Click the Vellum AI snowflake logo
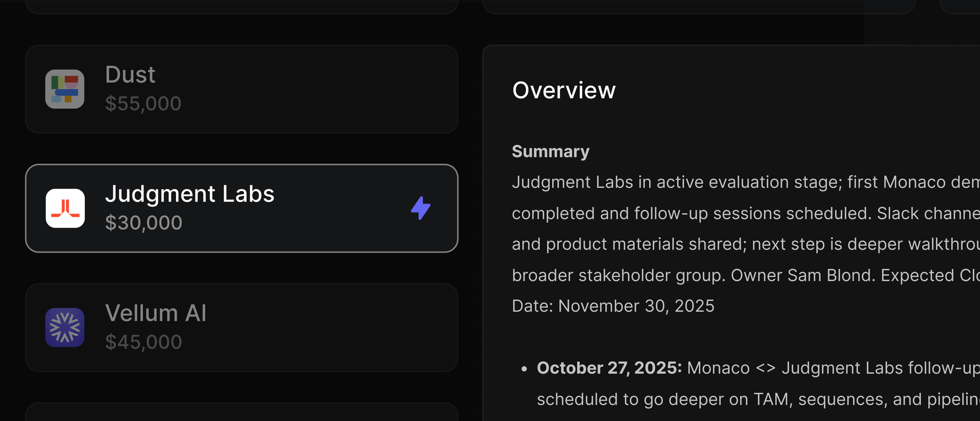 point(65,328)
